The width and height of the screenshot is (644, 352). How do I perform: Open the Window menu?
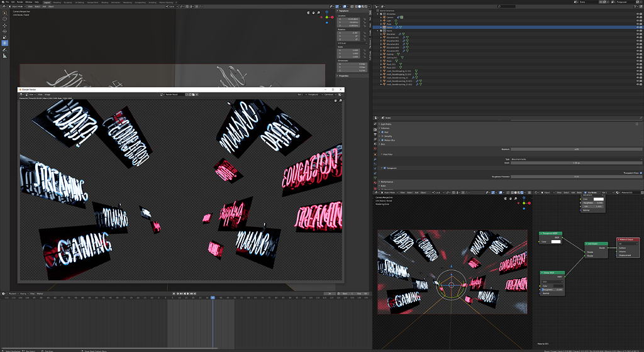(x=29, y=2)
